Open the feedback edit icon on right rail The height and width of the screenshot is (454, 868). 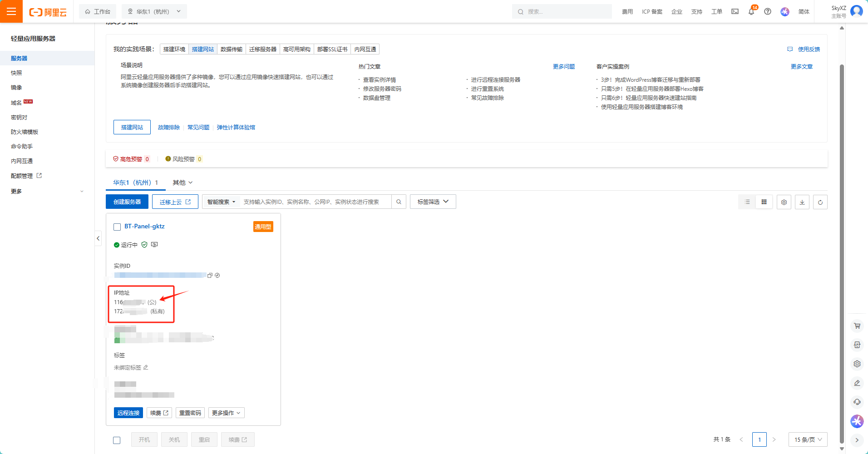(x=857, y=383)
